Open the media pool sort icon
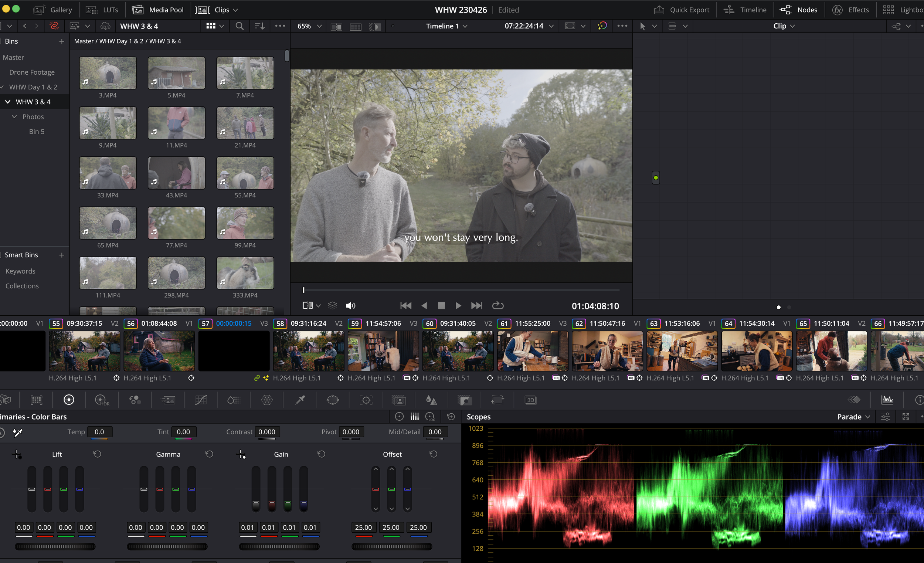 259,26
